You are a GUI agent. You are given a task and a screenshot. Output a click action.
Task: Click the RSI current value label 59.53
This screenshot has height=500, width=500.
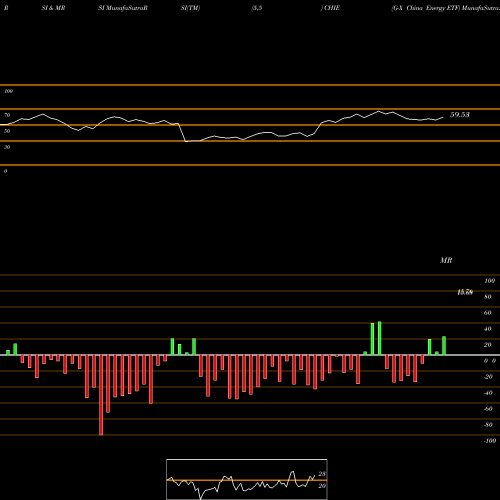click(x=460, y=115)
